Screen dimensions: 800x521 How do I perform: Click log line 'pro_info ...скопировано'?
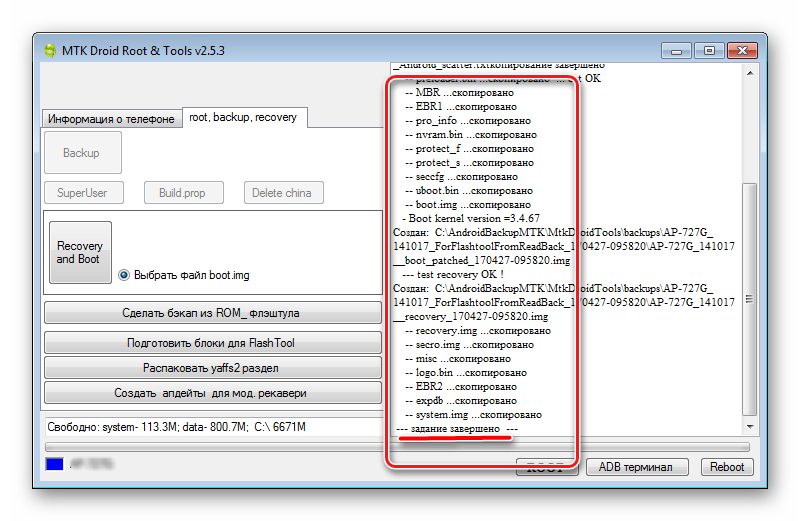pyautogui.click(x=468, y=121)
